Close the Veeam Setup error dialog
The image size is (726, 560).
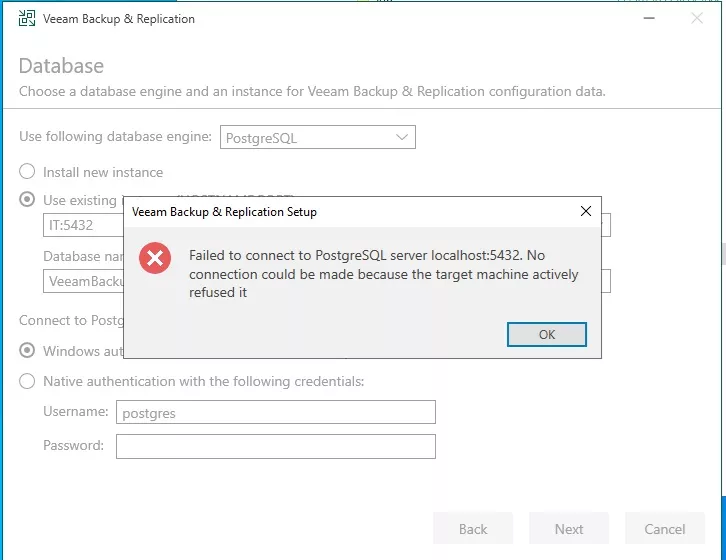[x=586, y=211]
